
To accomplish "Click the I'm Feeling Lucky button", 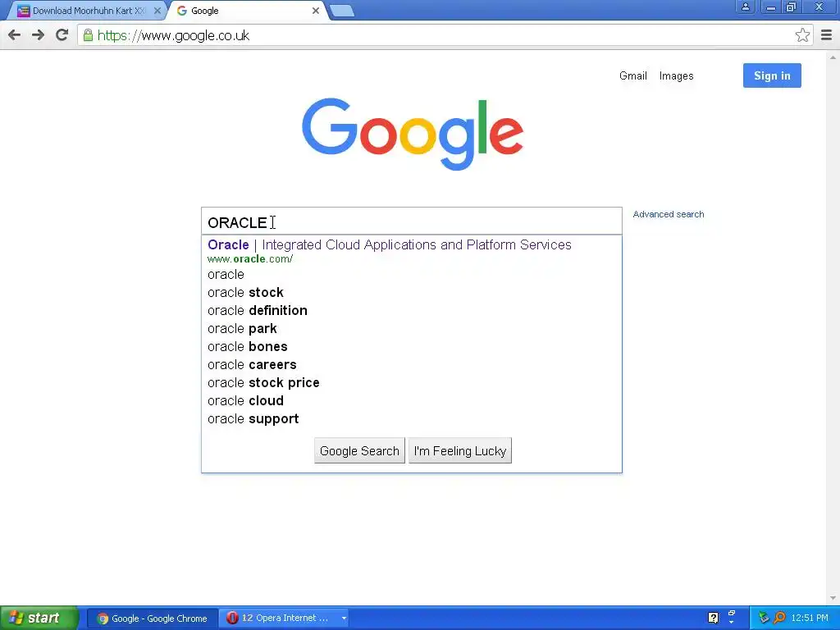I will 460,450.
